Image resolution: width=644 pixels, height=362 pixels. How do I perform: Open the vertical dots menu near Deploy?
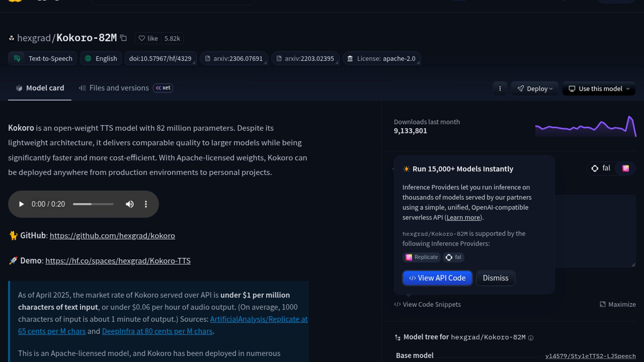pos(500,88)
